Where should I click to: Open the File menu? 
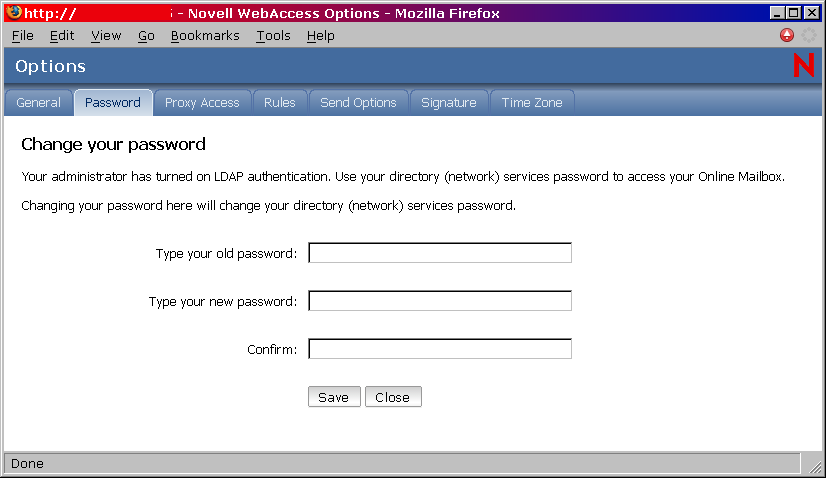pos(23,35)
